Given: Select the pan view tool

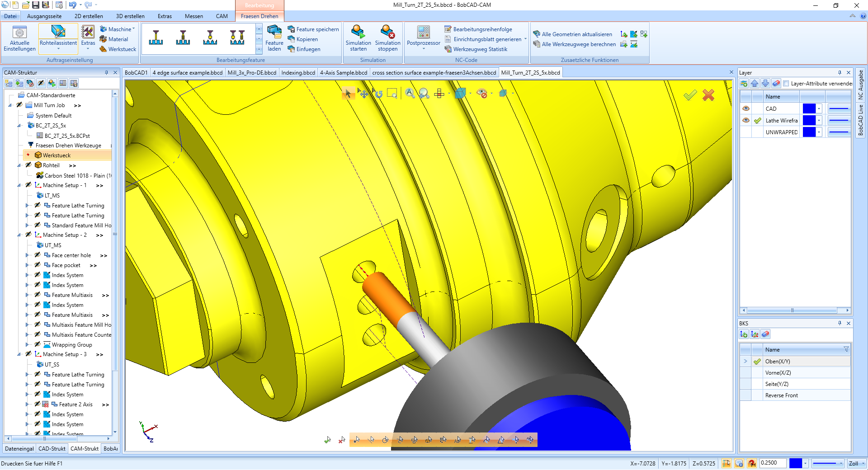Looking at the screenshot, I should 363,94.
